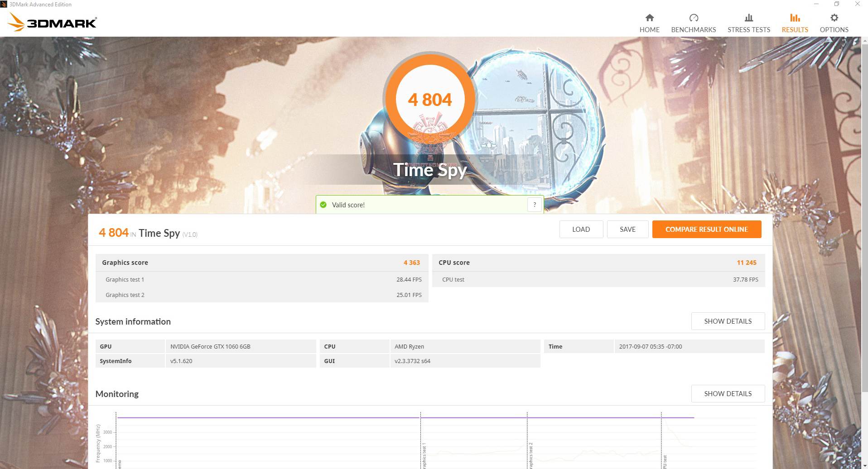The width and height of the screenshot is (868, 469).
Task: Click the scrollbar down arrow
Action: click(864, 465)
